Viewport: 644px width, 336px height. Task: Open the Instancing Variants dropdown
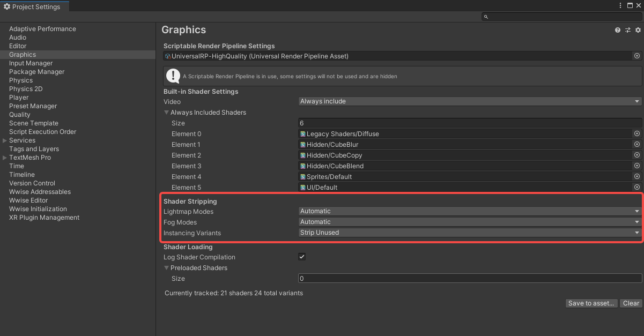coord(469,232)
